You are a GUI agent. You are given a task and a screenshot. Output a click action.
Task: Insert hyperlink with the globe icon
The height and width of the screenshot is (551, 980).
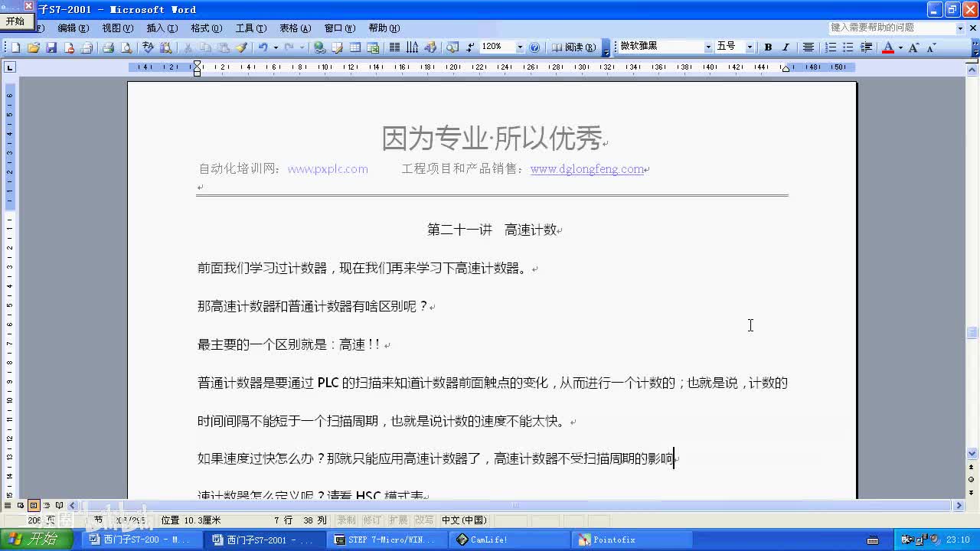coord(319,47)
